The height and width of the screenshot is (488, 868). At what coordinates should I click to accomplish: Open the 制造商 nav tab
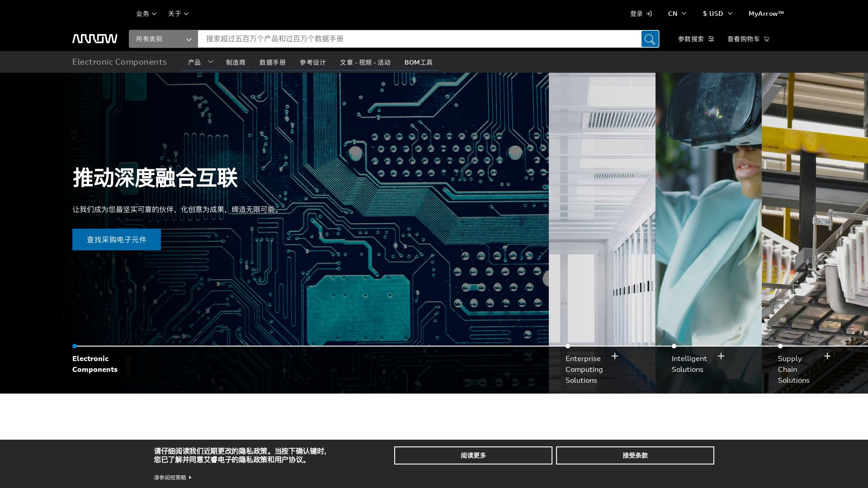click(x=236, y=62)
